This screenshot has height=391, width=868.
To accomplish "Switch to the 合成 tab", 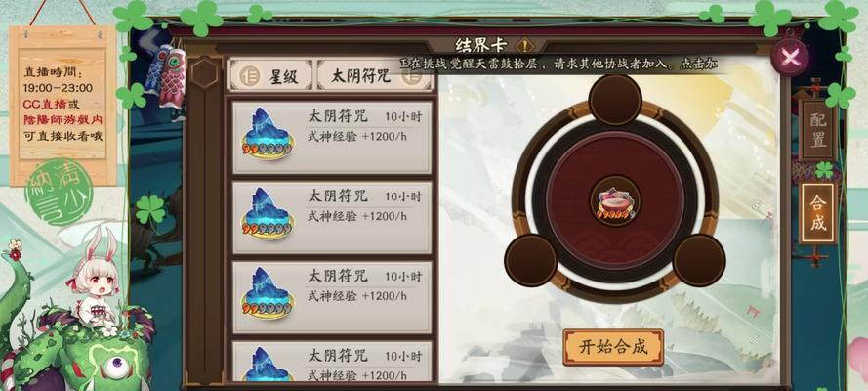I will click(817, 213).
